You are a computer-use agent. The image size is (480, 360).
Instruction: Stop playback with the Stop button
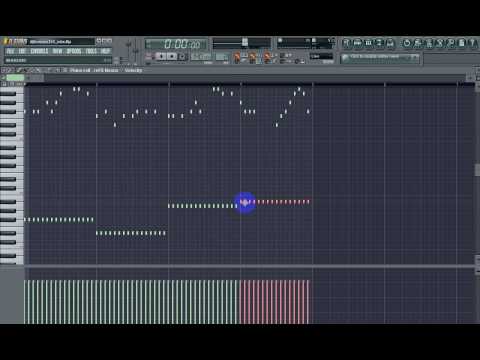[x=172, y=56]
